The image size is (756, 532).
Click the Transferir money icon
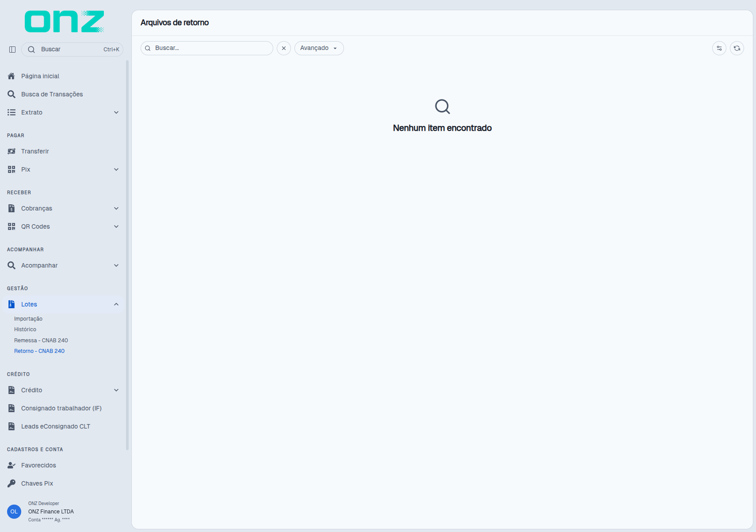pyautogui.click(x=11, y=151)
